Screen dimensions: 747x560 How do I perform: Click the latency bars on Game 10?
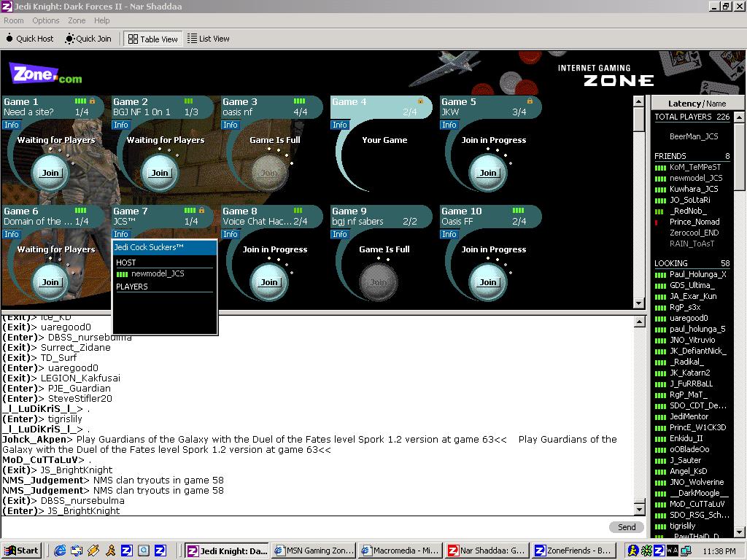click(519, 210)
